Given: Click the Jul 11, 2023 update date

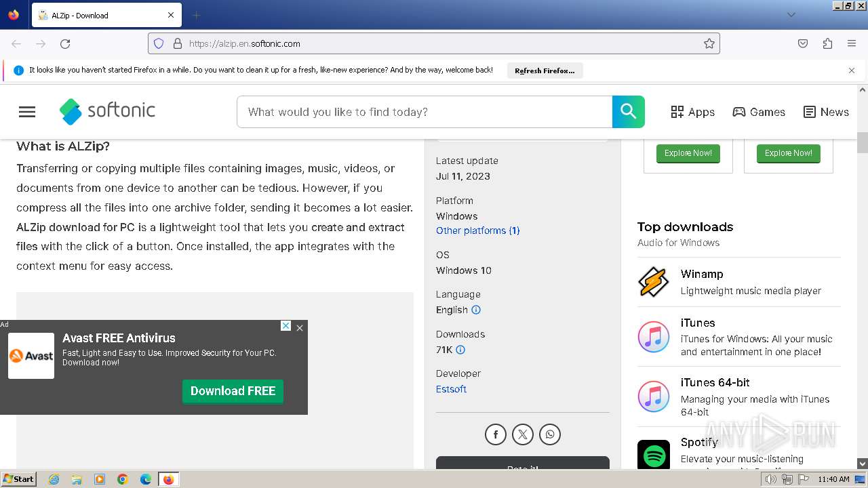Looking at the screenshot, I should (x=463, y=176).
